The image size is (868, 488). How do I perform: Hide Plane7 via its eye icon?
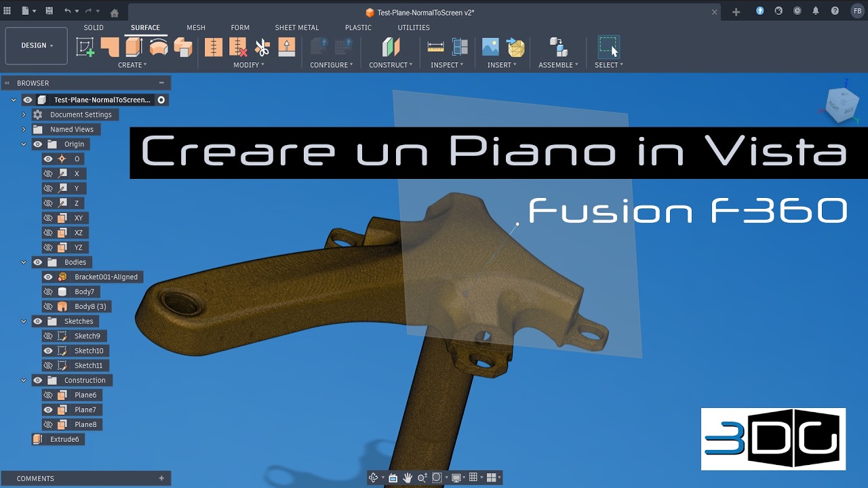pyautogui.click(x=48, y=409)
